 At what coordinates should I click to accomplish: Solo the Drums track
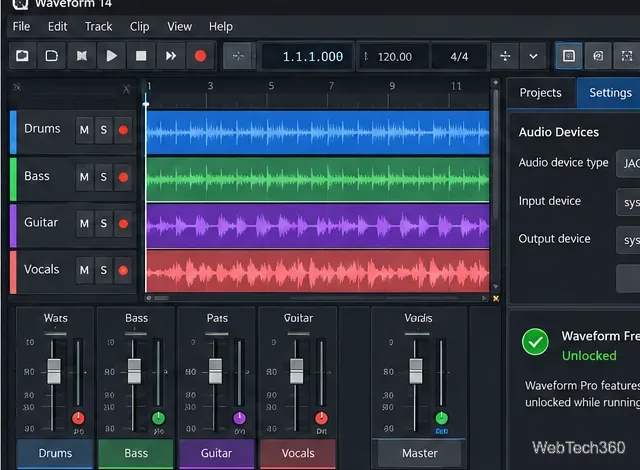coord(104,130)
